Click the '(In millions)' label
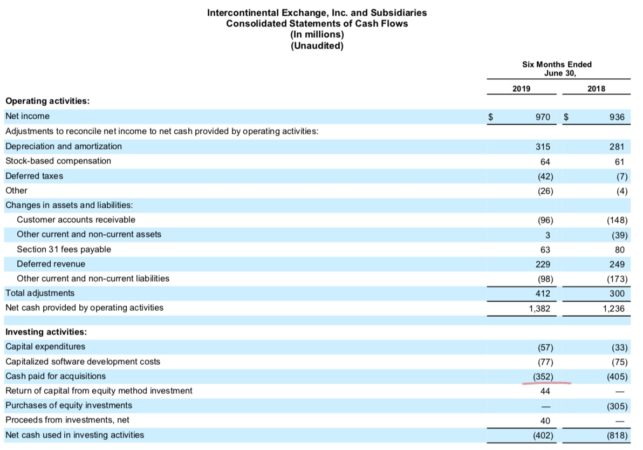The height and width of the screenshot is (450, 643). (x=317, y=34)
